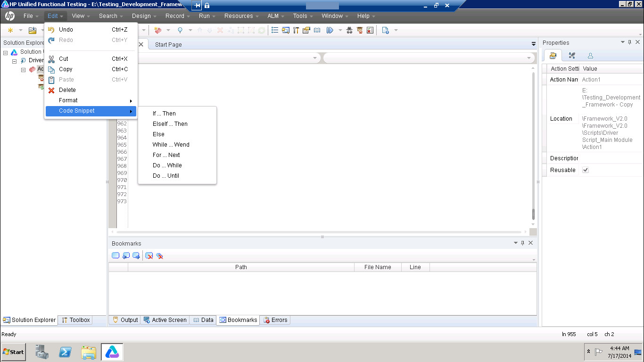644x362 pixels.
Task: Open the tools hammer-and-wrench toolbar icon
Action: (x=296, y=30)
